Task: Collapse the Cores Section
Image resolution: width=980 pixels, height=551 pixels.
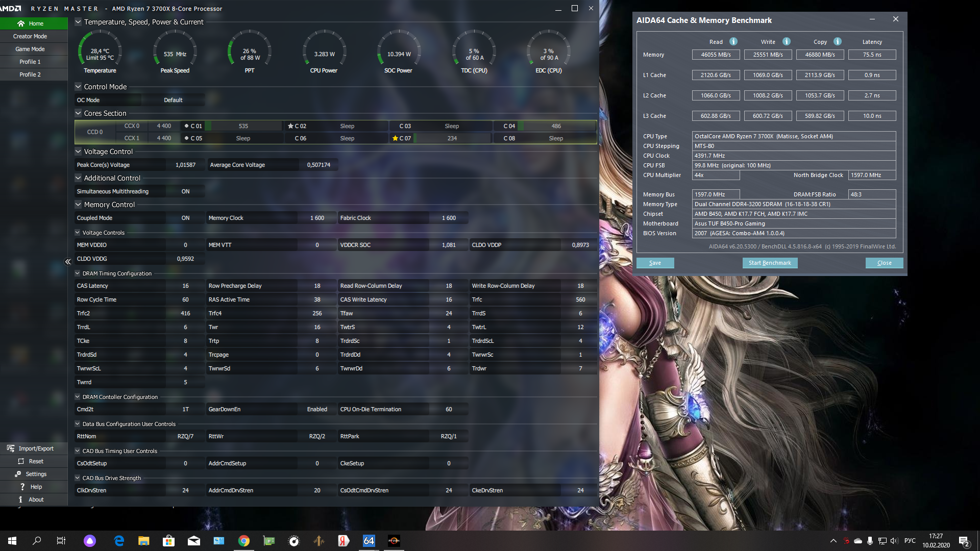Action: 78,113
